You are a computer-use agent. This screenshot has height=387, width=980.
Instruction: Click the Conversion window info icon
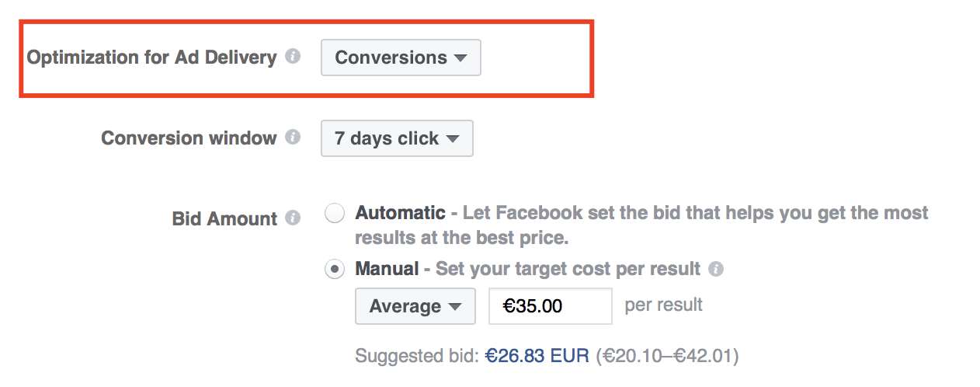click(x=292, y=138)
